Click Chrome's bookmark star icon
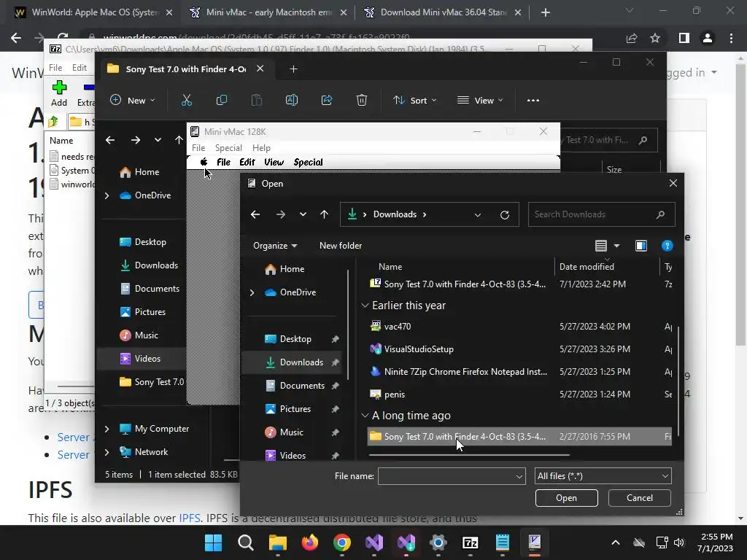Viewport: 747px width, 560px height. pyautogui.click(x=655, y=38)
